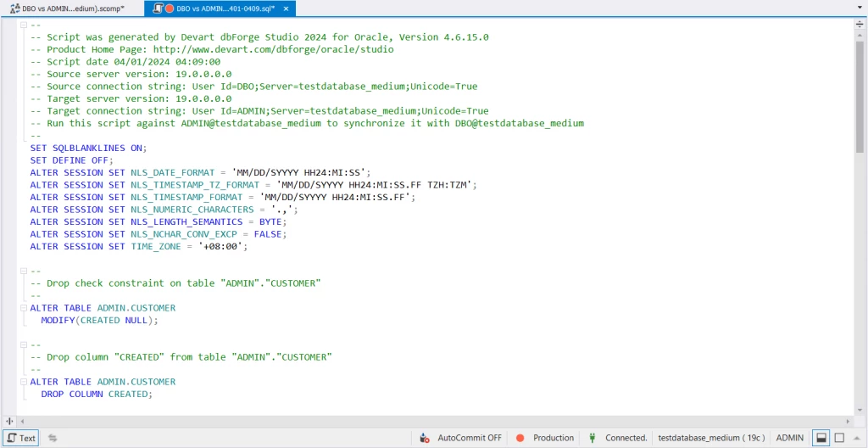Close the 401-0409.sql tab
Image resolution: width=868 pixels, height=448 pixels.
(x=286, y=8)
